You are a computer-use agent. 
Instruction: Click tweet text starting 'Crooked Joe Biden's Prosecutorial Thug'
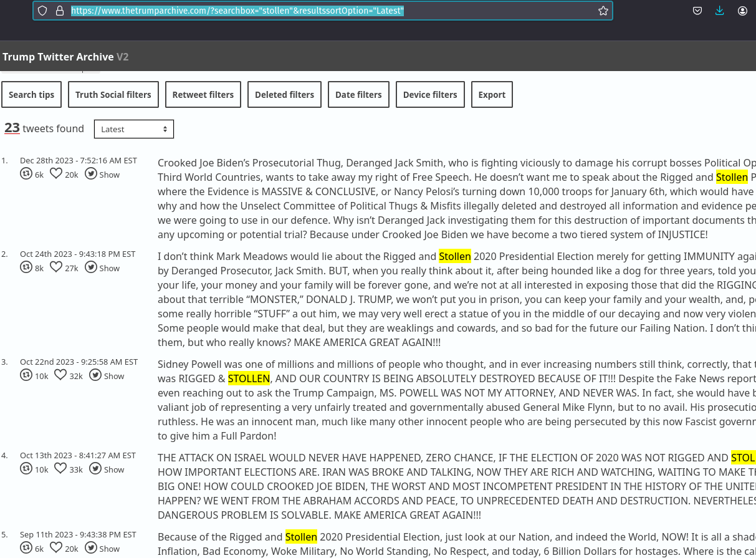(x=457, y=198)
